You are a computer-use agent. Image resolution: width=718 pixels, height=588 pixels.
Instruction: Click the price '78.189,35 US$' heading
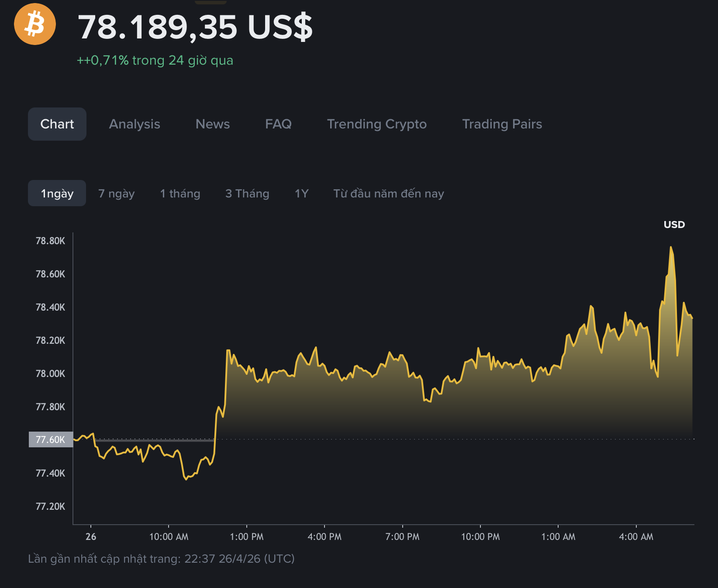[195, 28]
